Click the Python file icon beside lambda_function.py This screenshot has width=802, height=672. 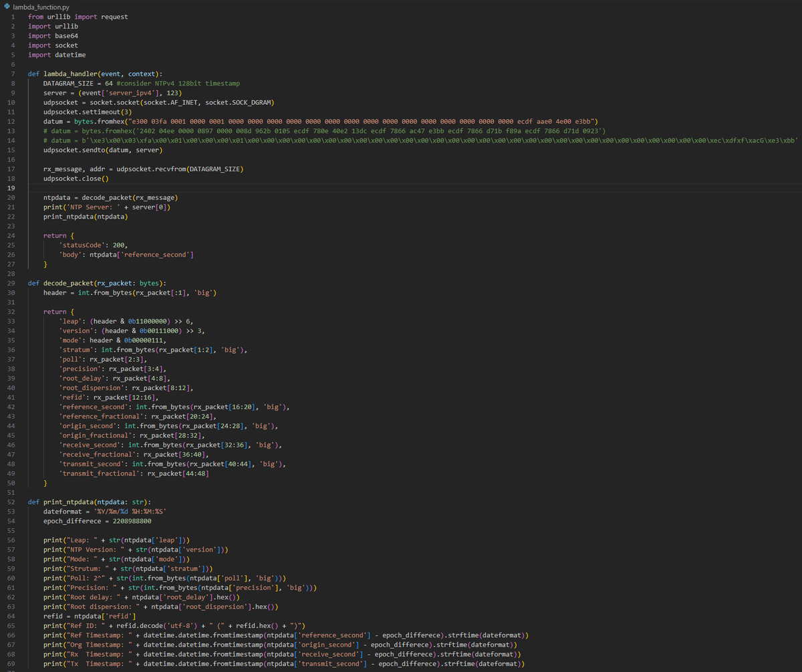point(7,7)
